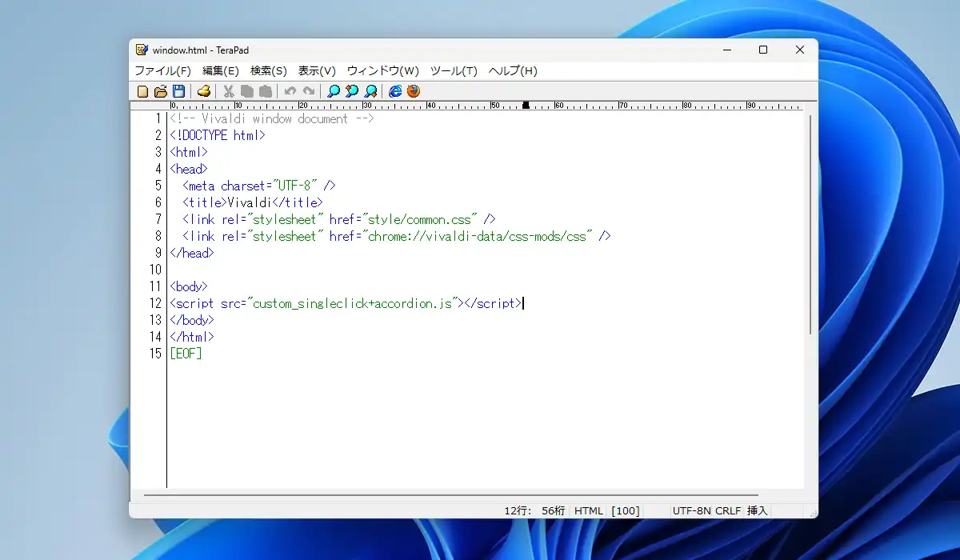960x560 pixels.
Task: Close the TeraPad window
Action: coord(800,50)
